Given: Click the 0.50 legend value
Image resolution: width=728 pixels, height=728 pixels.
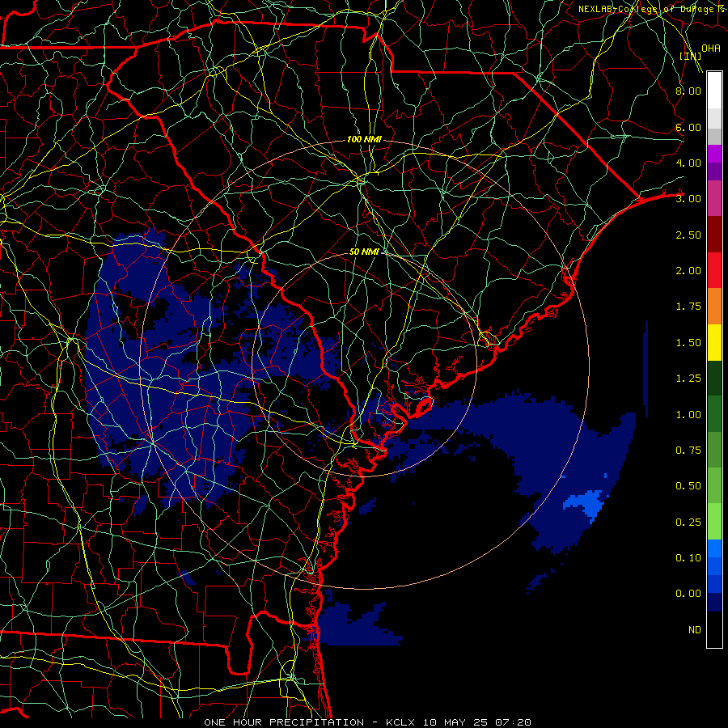Looking at the screenshot, I should point(688,486).
